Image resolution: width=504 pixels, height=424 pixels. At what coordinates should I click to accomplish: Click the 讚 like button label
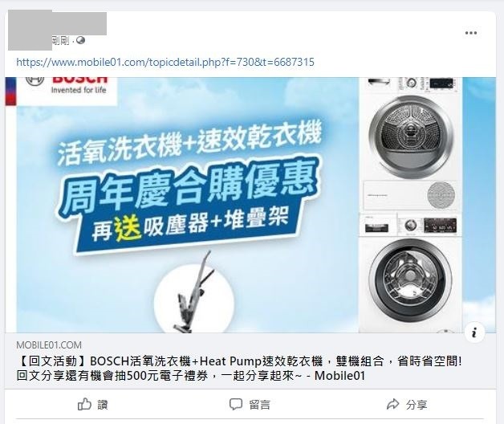103,405
